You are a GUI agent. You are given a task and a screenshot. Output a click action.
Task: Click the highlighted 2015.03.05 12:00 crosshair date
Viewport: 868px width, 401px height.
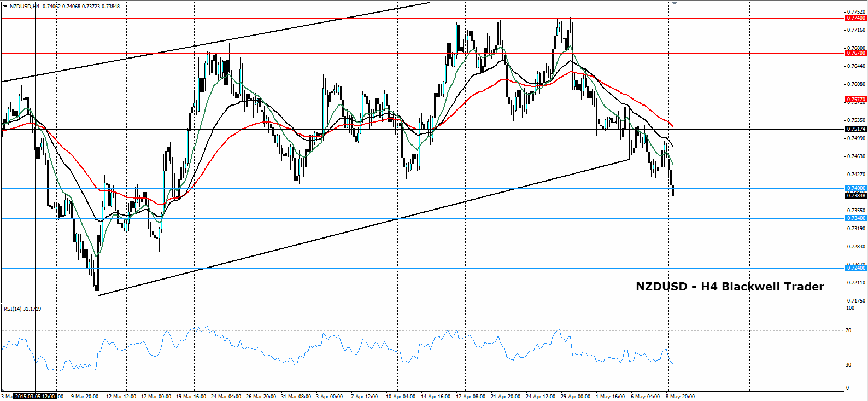(x=34, y=397)
